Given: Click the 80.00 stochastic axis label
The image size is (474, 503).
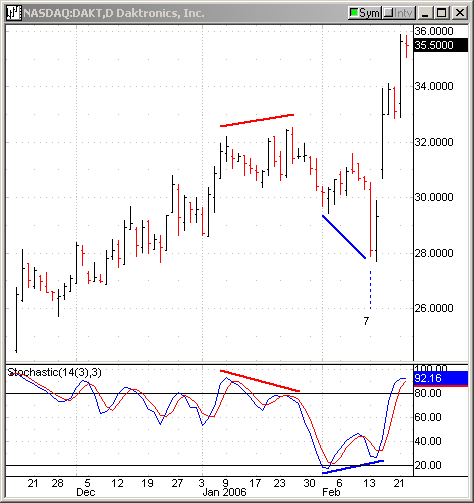Looking at the screenshot, I should tap(428, 393).
